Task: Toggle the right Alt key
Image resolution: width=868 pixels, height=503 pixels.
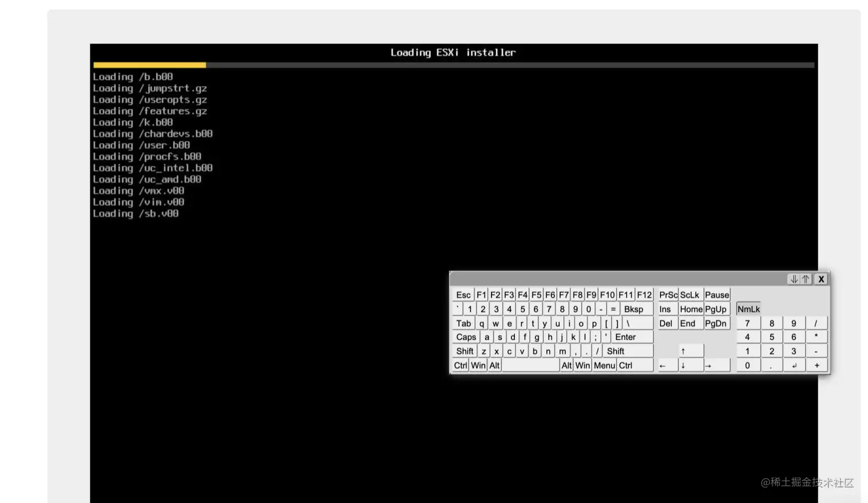Action: click(567, 365)
